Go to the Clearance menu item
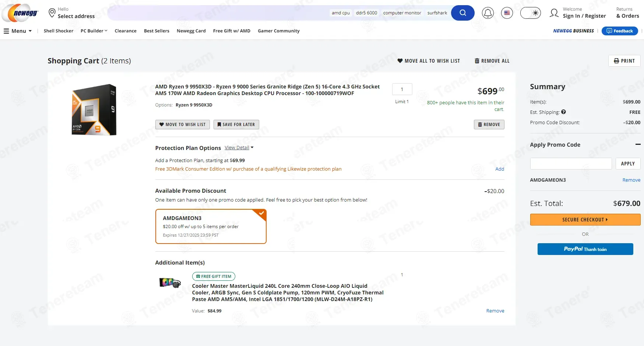The height and width of the screenshot is (346, 644). (x=125, y=31)
